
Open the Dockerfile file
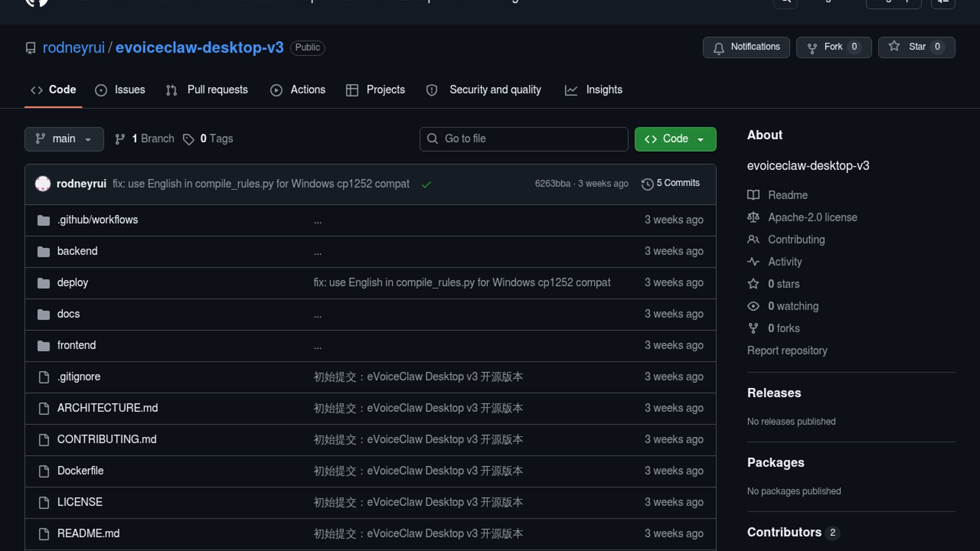[80, 470]
